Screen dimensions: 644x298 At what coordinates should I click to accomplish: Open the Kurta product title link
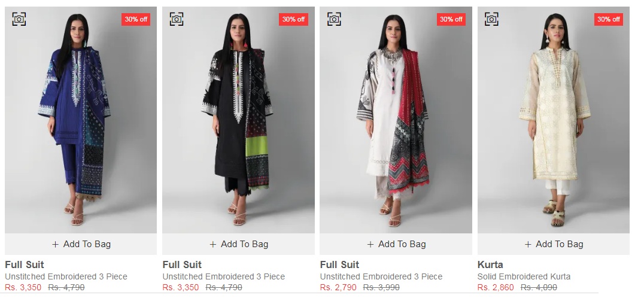pos(490,264)
